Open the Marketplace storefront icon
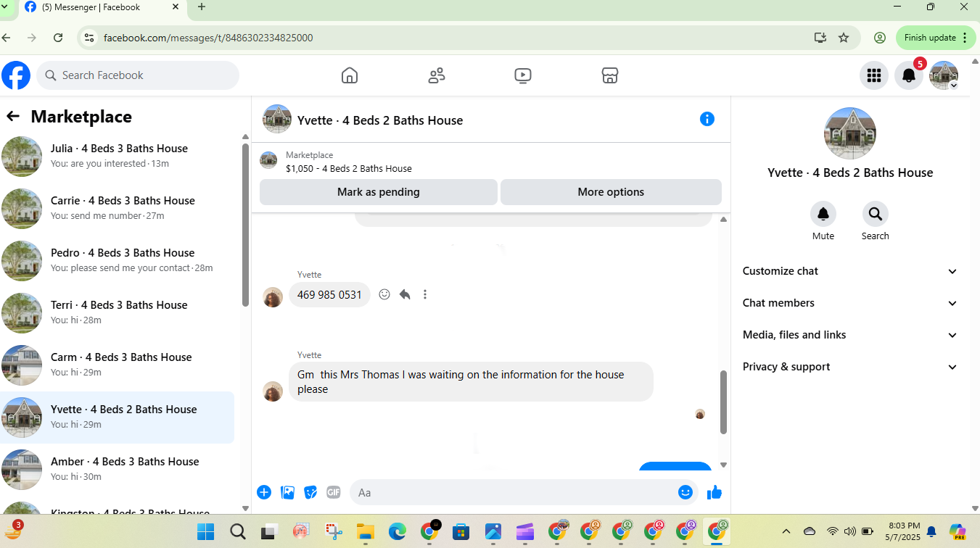The height and width of the screenshot is (548, 980). [610, 75]
